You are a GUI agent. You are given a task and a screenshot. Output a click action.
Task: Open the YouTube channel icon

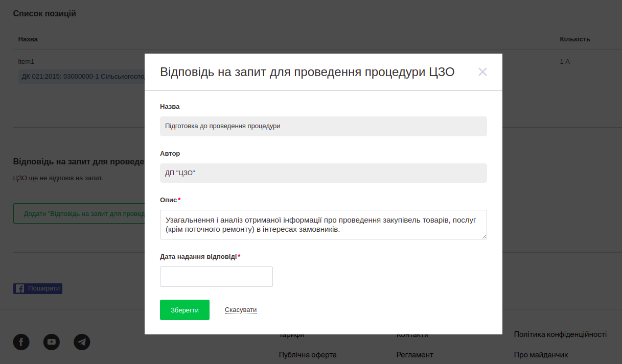[51, 342]
